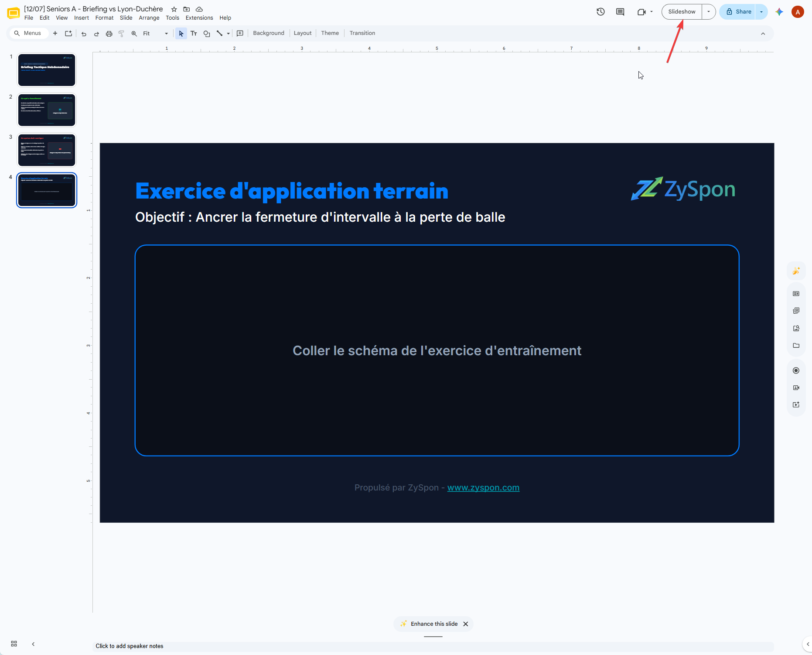Open the Insert menu
This screenshot has width=812, height=655.
coord(82,18)
